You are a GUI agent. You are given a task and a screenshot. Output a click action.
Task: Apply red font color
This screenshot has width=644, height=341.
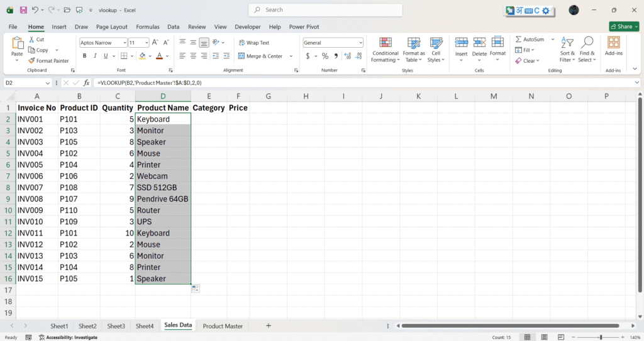(159, 56)
